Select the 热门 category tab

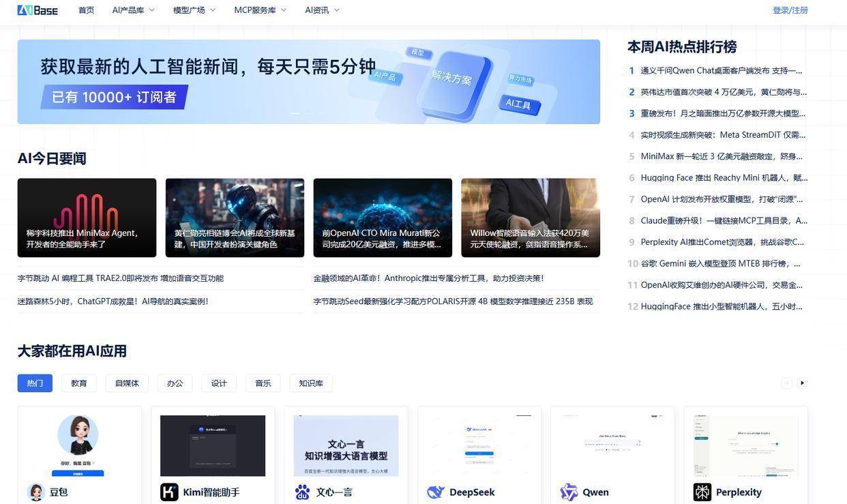pos(35,383)
